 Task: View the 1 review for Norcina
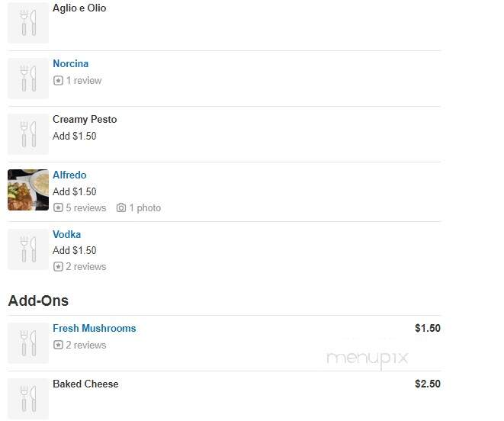tap(84, 80)
